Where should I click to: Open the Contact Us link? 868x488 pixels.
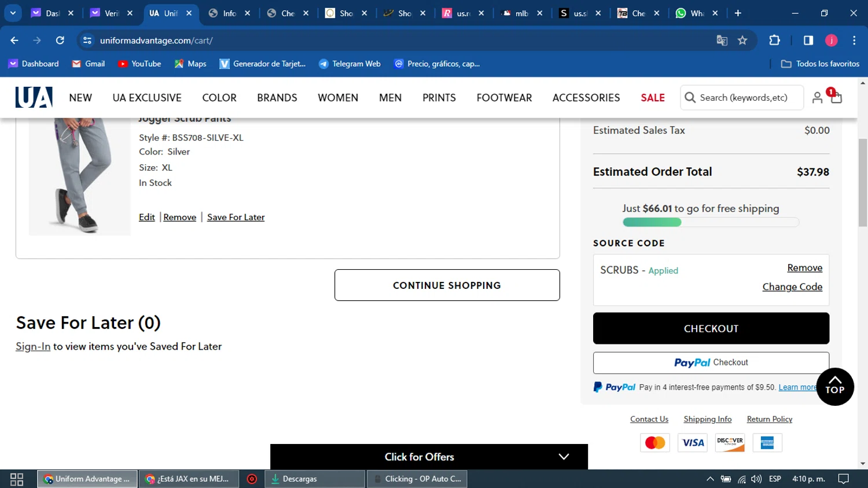(649, 419)
